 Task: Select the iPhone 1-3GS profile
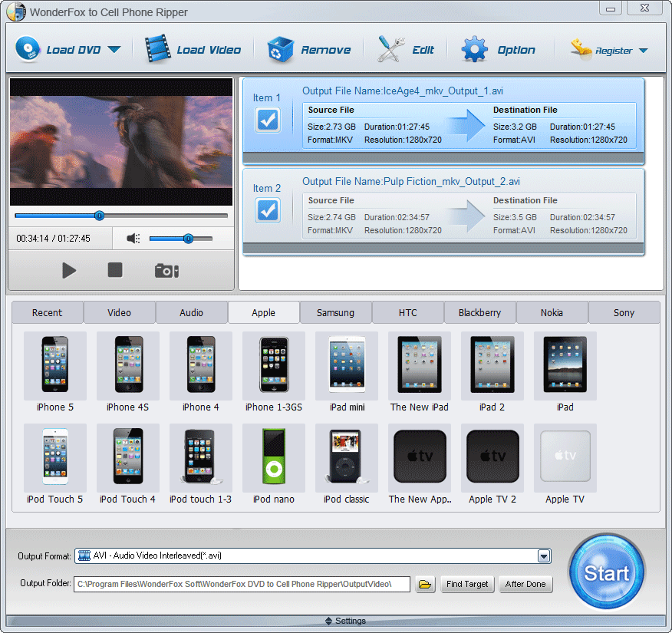(274, 372)
